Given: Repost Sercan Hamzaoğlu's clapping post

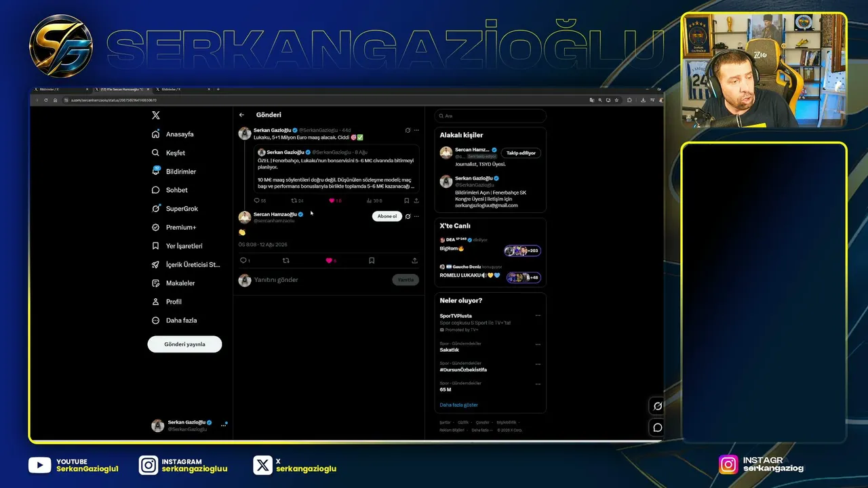Looking at the screenshot, I should coord(285,260).
